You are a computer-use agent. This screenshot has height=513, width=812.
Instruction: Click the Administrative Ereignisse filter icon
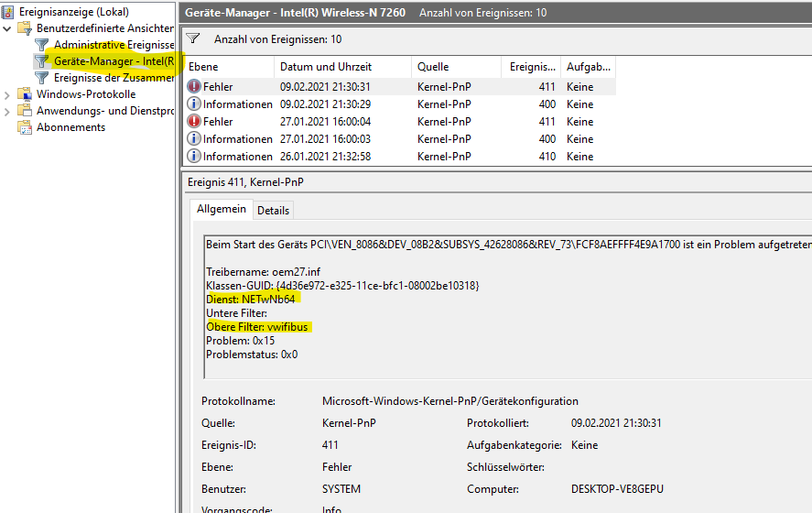41,45
